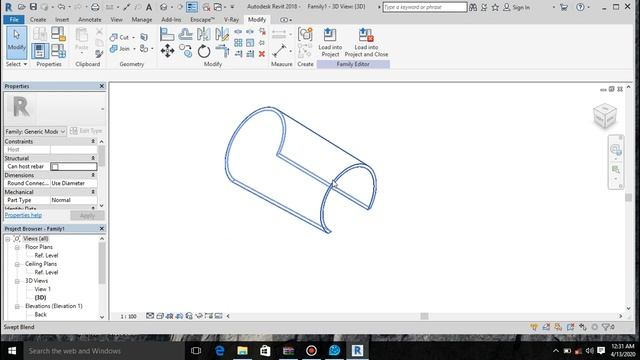Open the Join geometry dropdown arrow
This screenshot has height=360, width=640.
tap(134, 49)
